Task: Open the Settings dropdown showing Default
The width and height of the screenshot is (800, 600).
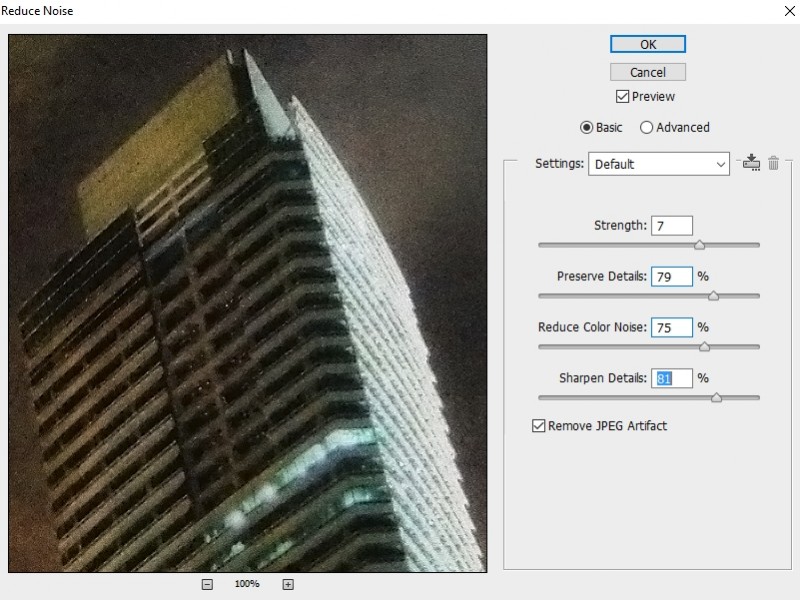Action: pyautogui.click(x=658, y=163)
